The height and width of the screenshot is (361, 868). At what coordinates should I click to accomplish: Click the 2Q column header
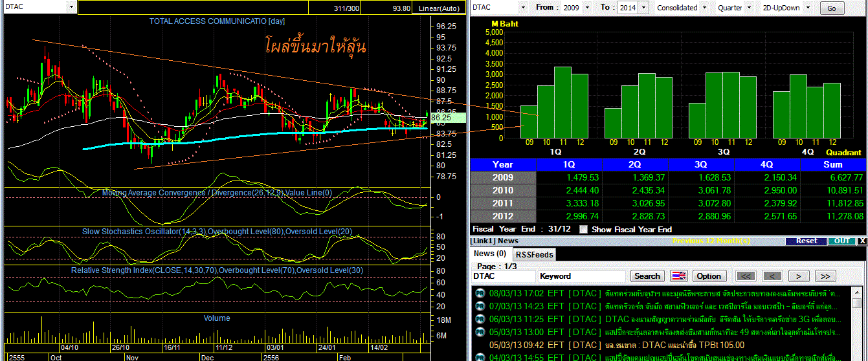coord(634,164)
